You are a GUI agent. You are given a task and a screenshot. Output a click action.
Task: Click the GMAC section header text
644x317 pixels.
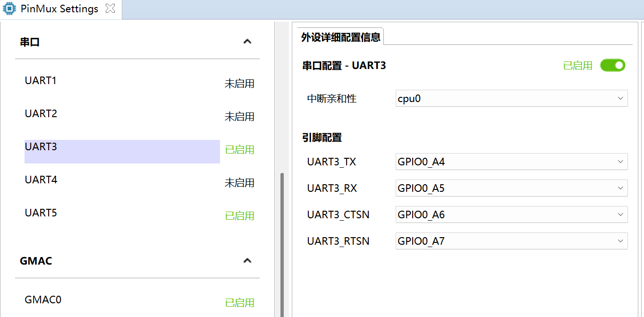click(x=36, y=261)
